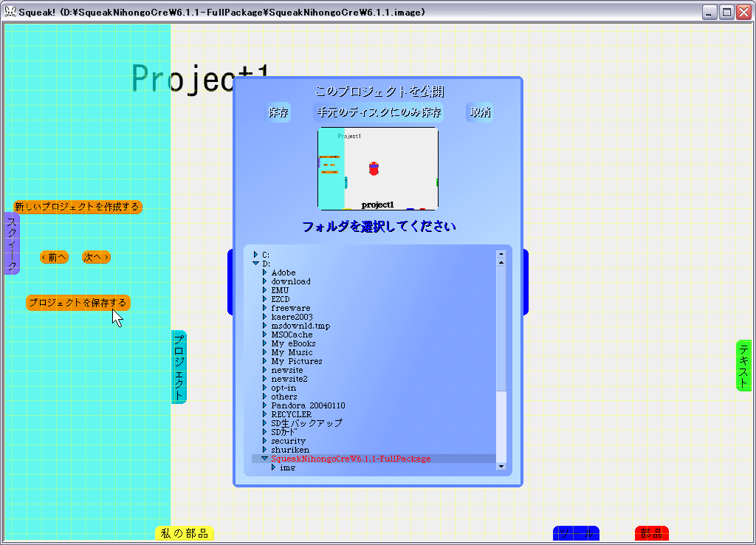Viewport: 756px width, 545px height.
Task: Open the scrollbar menu button at top
Action: 501,253
